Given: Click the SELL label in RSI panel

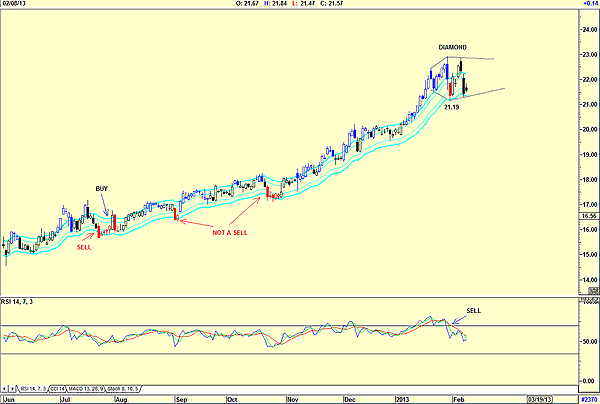Looking at the screenshot, I should [474, 310].
